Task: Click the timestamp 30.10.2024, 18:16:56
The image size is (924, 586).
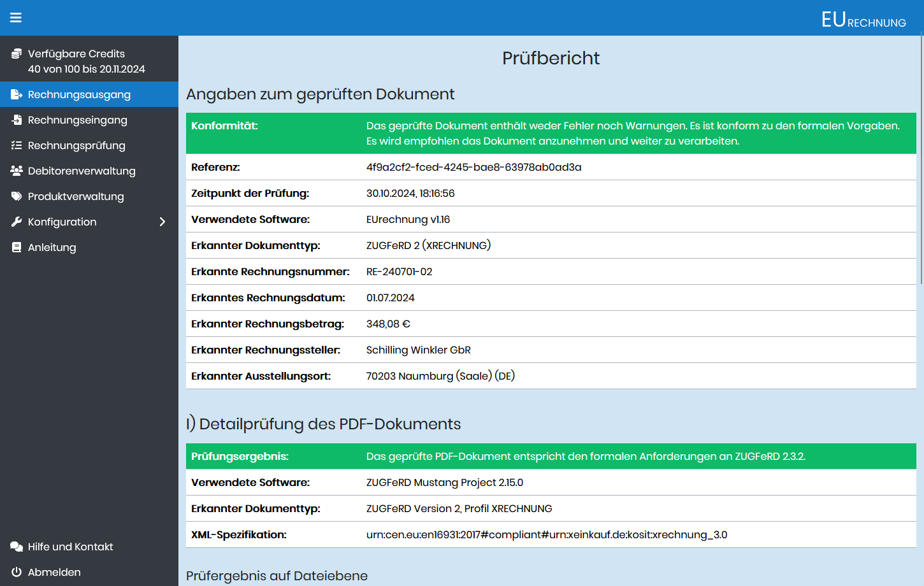Action: (410, 193)
